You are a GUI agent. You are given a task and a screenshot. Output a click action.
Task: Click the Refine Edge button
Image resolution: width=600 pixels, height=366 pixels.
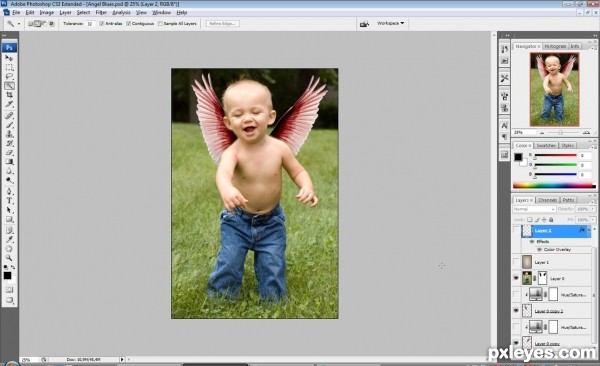click(x=222, y=24)
